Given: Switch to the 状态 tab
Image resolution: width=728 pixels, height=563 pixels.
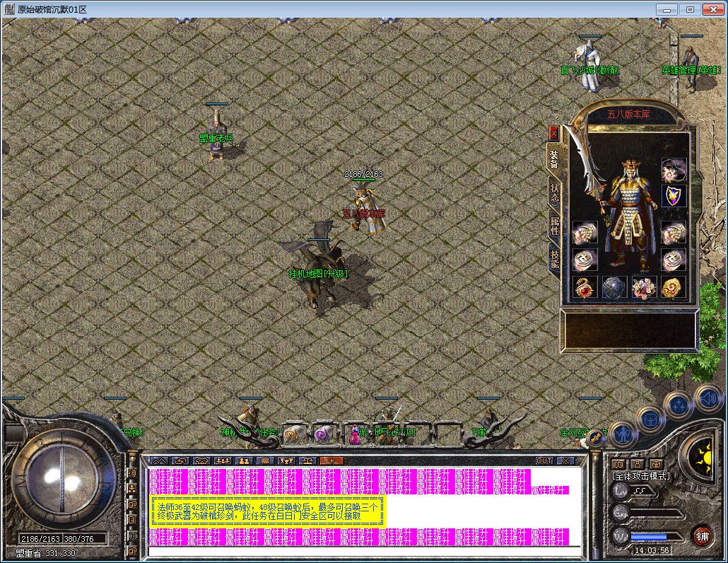Looking at the screenshot, I should tap(555, 193).
